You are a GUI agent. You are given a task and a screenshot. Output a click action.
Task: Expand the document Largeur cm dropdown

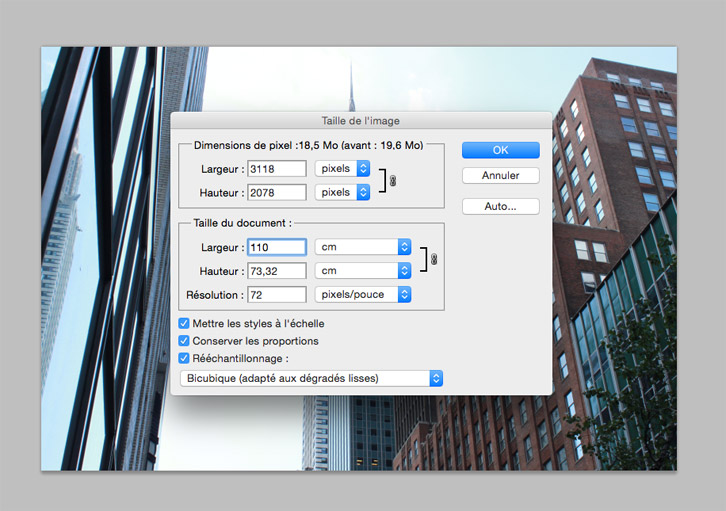click(363, 246)
